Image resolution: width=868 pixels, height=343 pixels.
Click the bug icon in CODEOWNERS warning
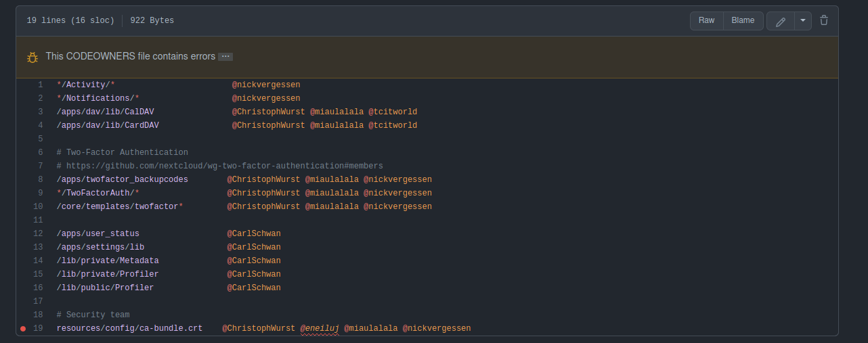[32, 57]
